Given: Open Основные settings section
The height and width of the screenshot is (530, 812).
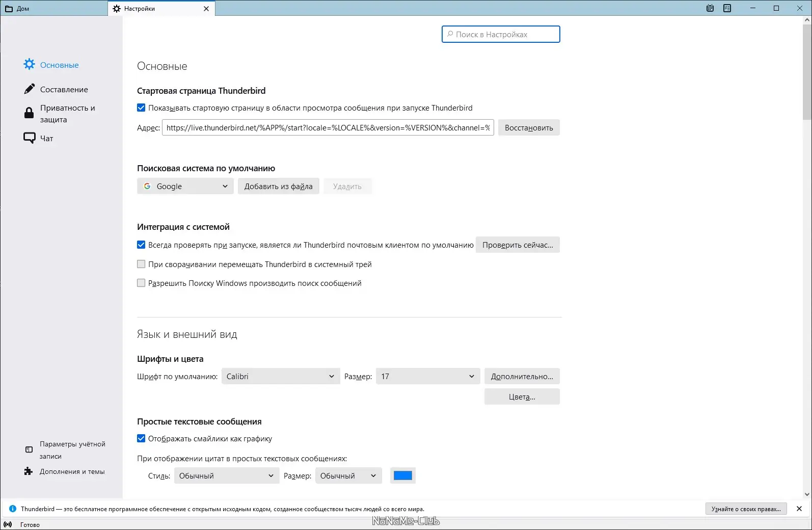Looking at the screenshot, I should tap(51, 65).
